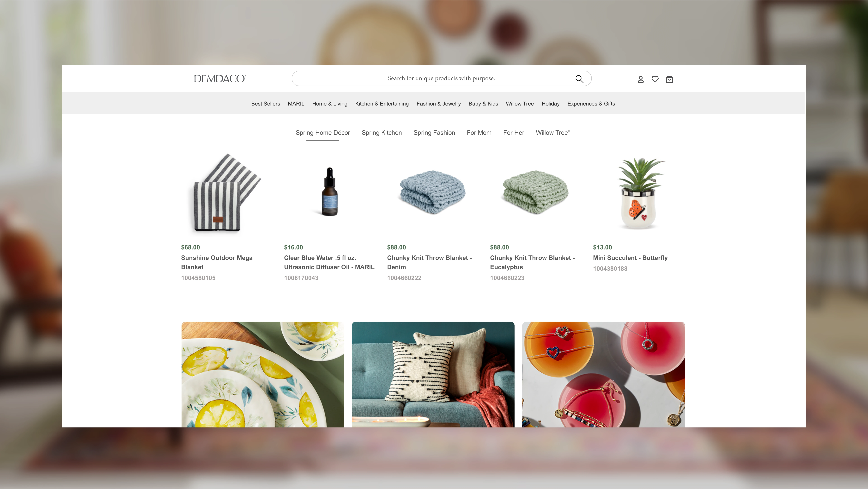Open the Kitchen & Entertaining menu
The width and height of the screenshot is (868, 489).
click(382, 103)
